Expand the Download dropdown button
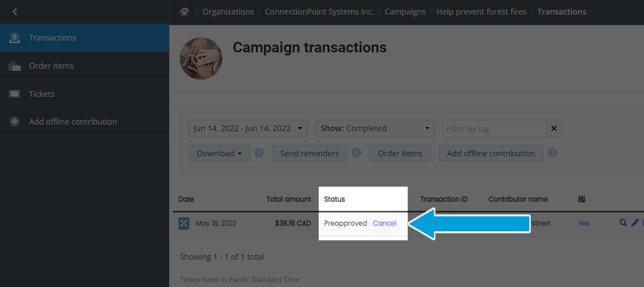Screen dimensions: 644x287 pyautogui.click(x=219, y=154)
